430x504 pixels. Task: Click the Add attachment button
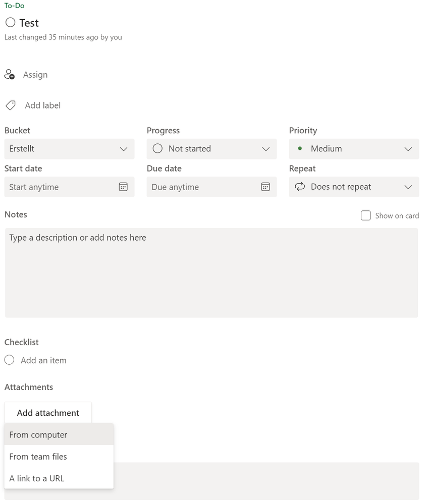coord(48,413)
